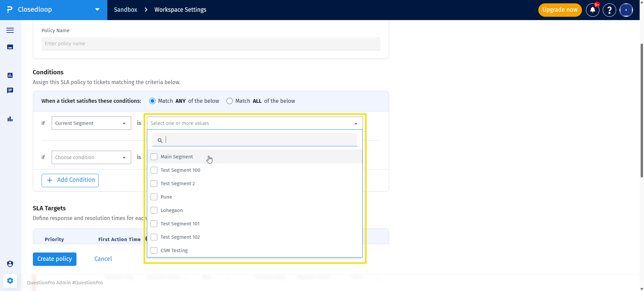The height and width of the screenshot is (291, 644).
Task: Expand the Current Segment dropdown
Action: [x=91, y=123]
